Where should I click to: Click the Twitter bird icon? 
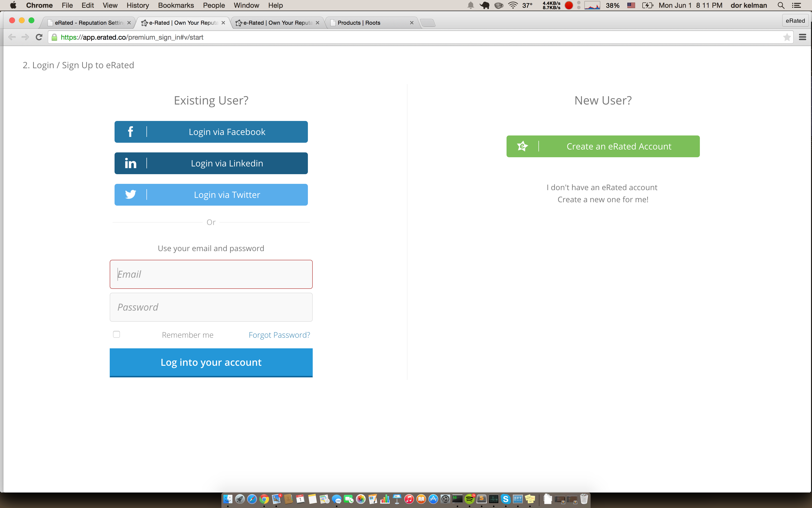(130, 194)
